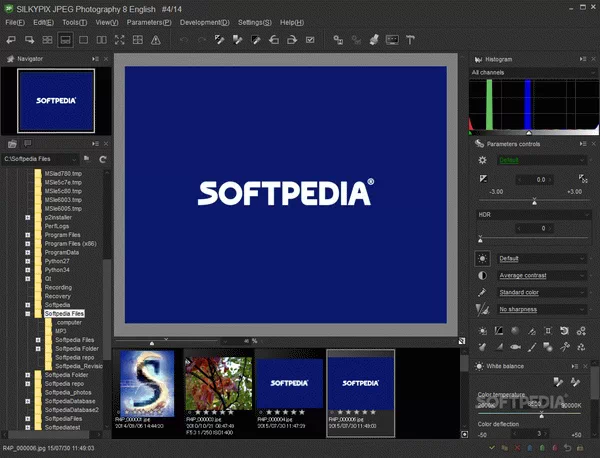Viewport: 600px width, 458px height.
Task: Expand the Program Files tree node
Action: [x=28, y=235]
